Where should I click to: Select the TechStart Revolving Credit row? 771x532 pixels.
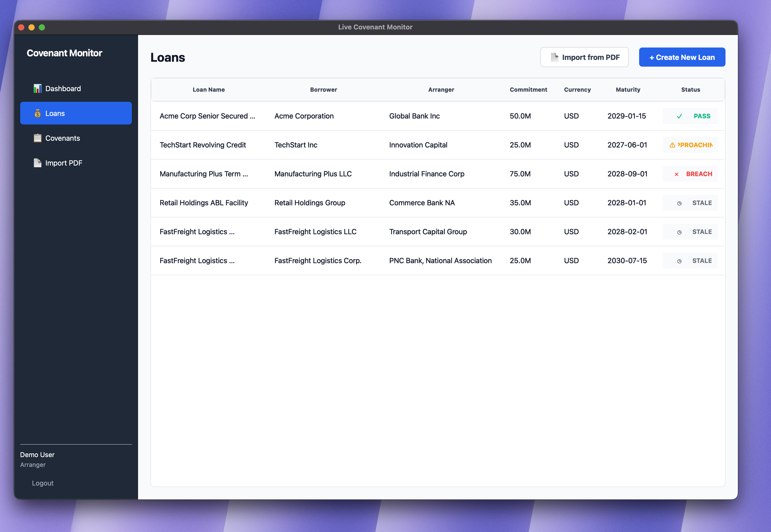pyautogui.click(x=202, y=145)
